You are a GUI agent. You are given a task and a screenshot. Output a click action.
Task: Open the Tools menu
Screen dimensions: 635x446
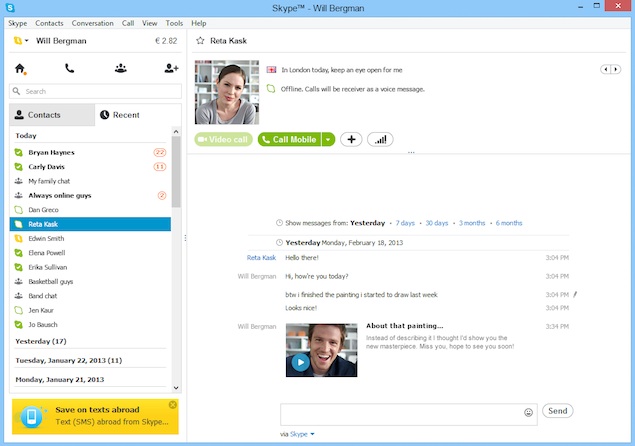tap(174, 22)
